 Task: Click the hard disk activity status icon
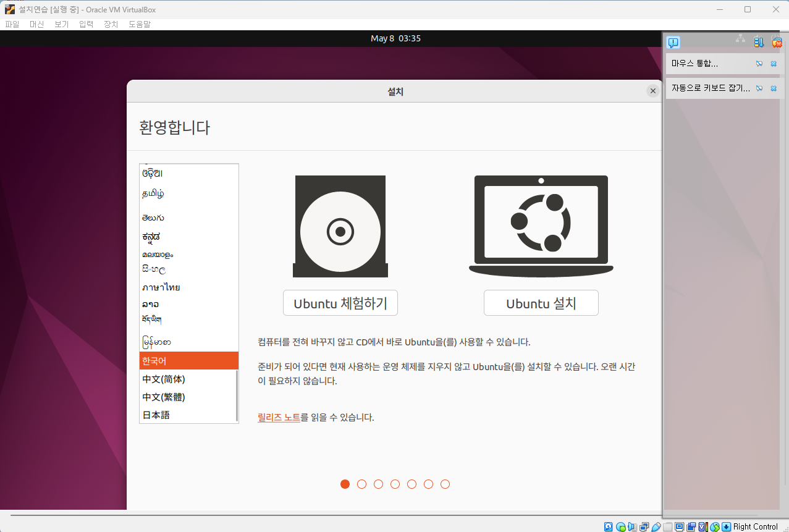point(608,526)
